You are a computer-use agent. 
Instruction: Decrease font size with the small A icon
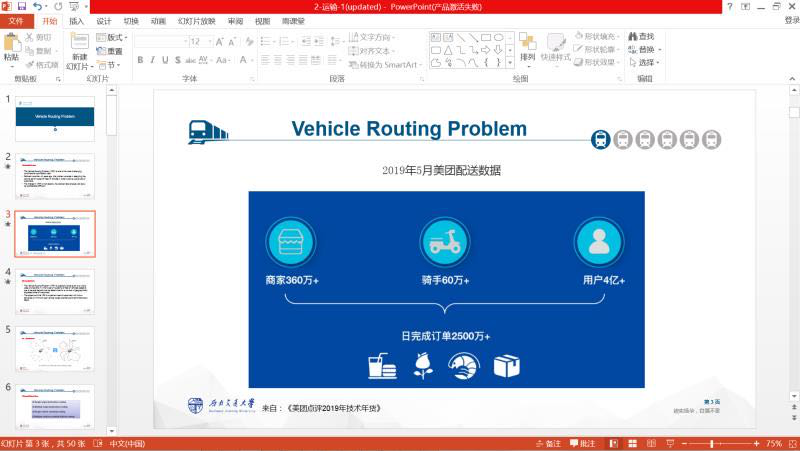(231, 42)
